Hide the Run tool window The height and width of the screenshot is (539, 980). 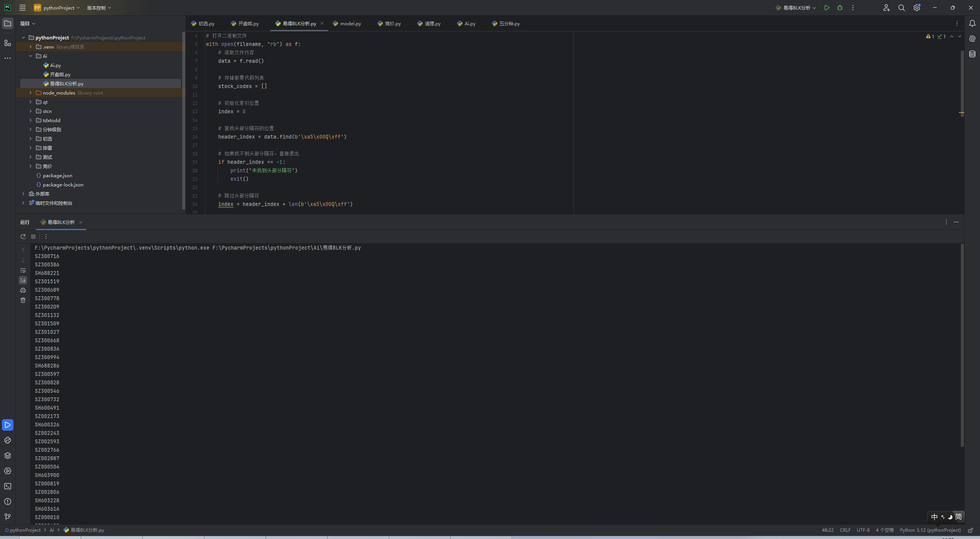click(x=956, y=222)
